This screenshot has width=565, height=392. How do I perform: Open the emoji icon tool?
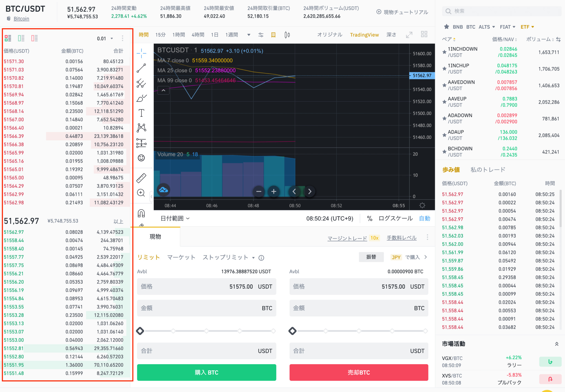pos(141,158)
